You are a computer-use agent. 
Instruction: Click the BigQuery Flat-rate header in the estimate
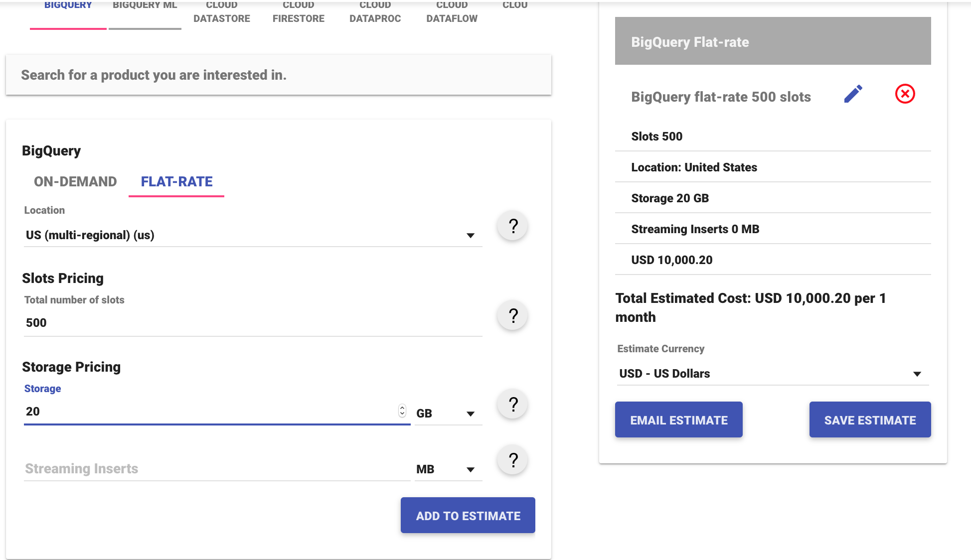(773, 41)
